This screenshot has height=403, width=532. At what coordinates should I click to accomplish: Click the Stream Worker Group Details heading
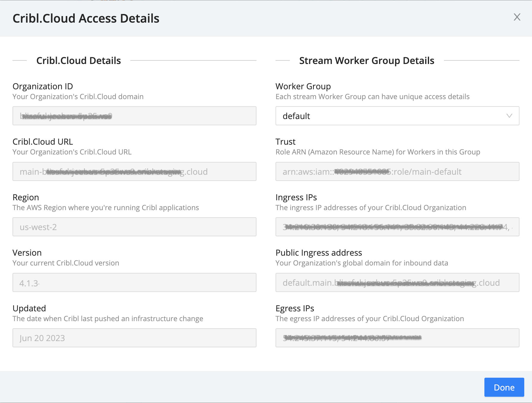(367, 60)
